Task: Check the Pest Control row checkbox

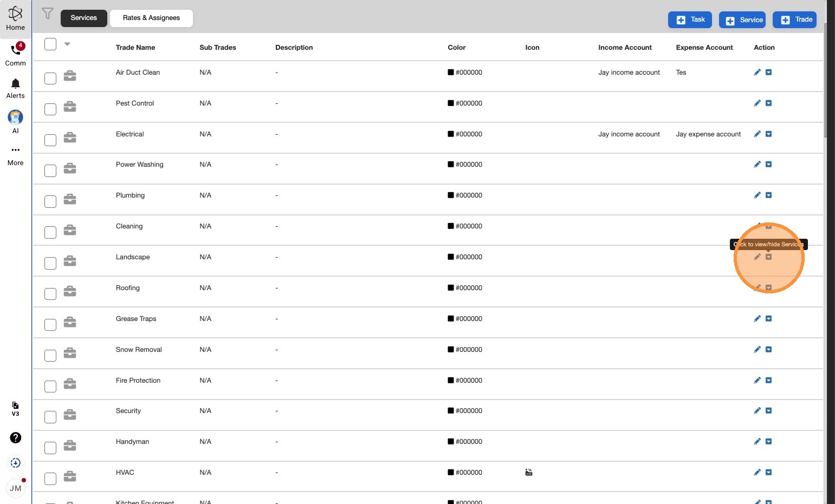Action: tap(50, 109)
